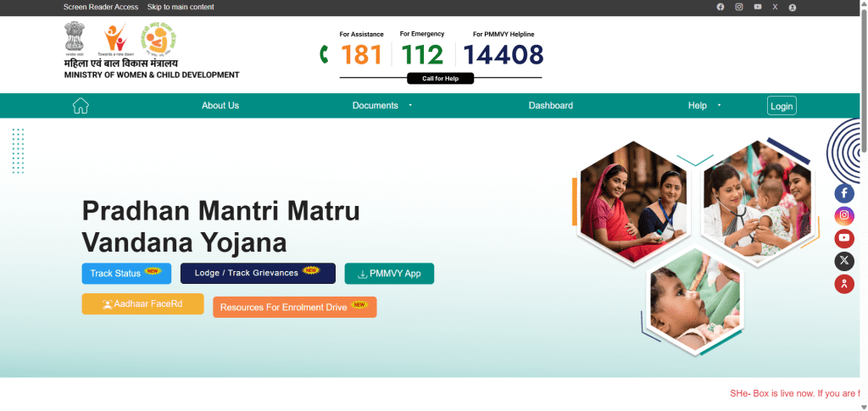Go to the Home icon in navbar
The width and height of the screenshot is (868, 411).
(81, 106)
